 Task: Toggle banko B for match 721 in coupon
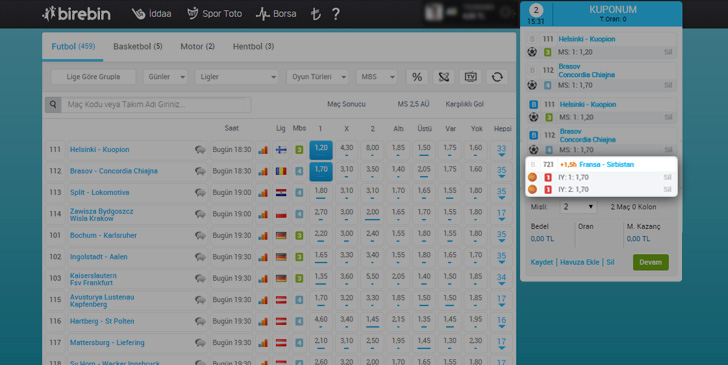pyautogui.click(x=533, y=164)
